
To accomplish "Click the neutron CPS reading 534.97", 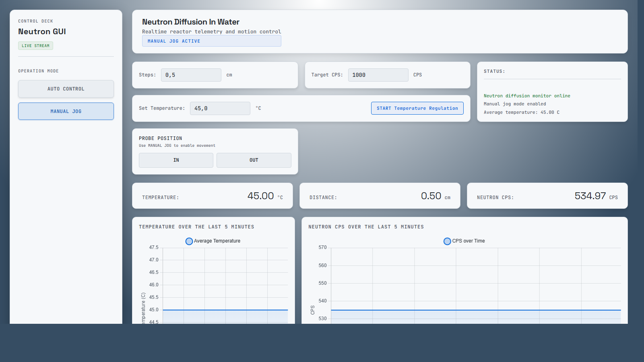I will pyautogui.click(x=590, y=196).
